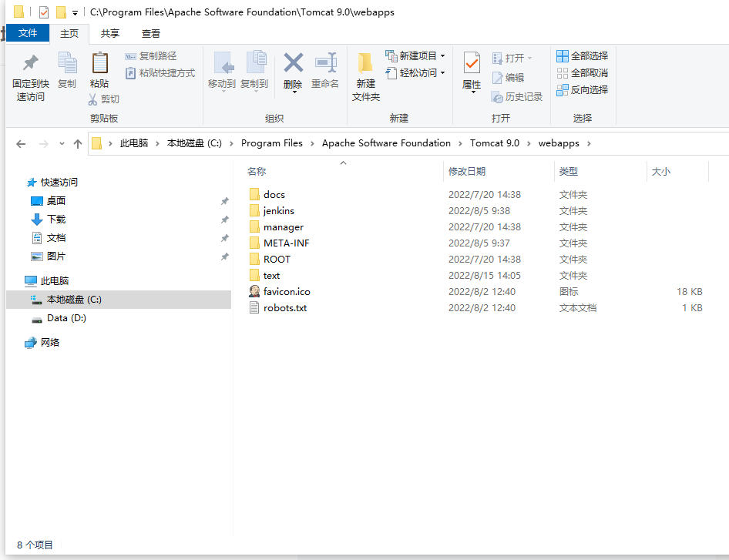Expand the 新建项目 dropdown arrow
The image size is (729, 560).
tap(444, 55)
